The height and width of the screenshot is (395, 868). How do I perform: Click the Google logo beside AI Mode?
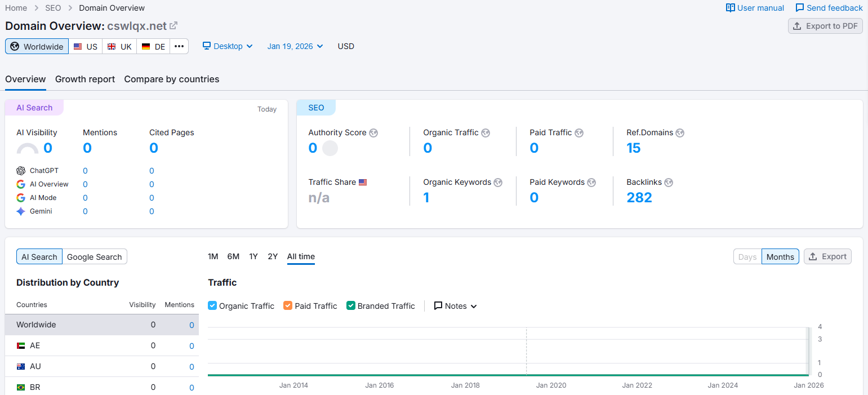pyautogui.click(x=21, y=198)
